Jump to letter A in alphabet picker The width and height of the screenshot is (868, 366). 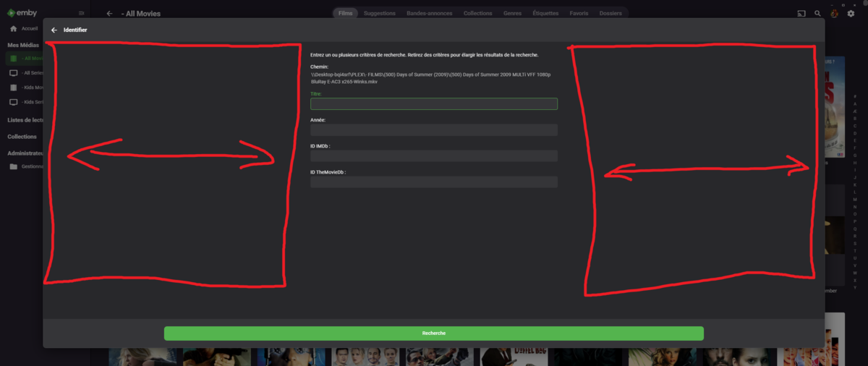[x=856, y=104]
